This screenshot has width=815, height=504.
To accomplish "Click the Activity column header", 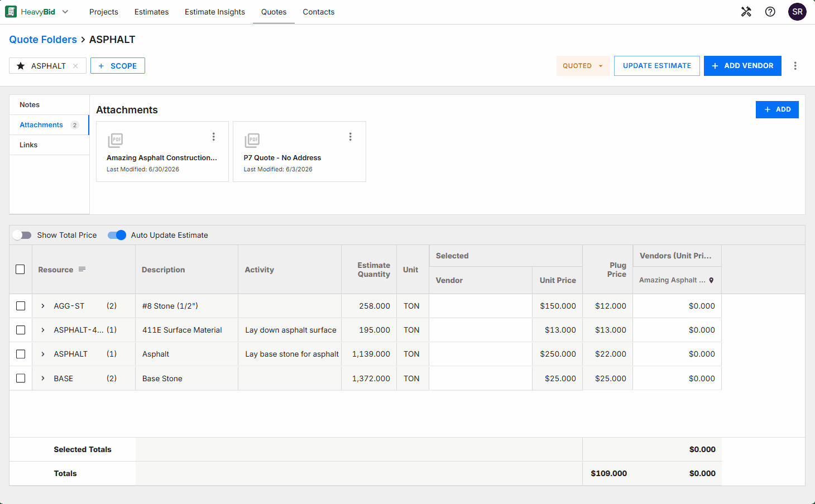I will [290, 270].
